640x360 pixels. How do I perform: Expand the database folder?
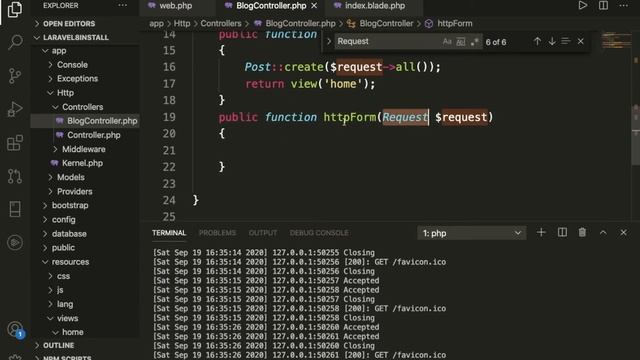coord(69,234)
